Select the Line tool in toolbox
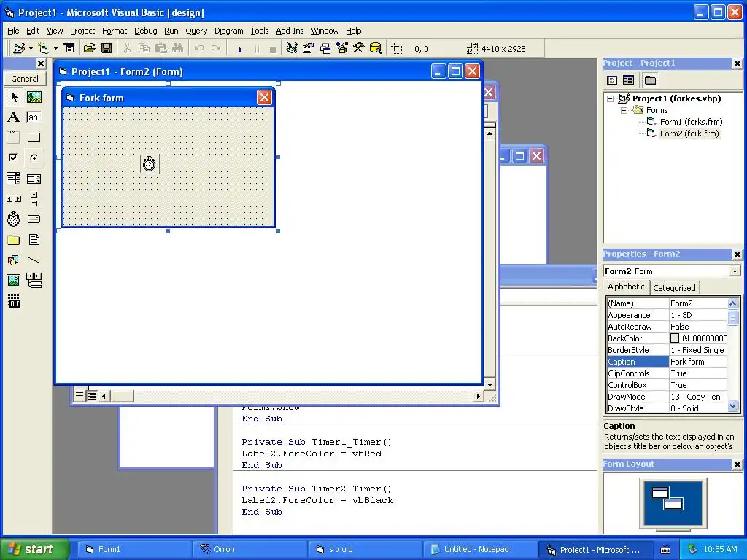Image resolution: width=747 pixels, height=560 pixels. point(34,260)
